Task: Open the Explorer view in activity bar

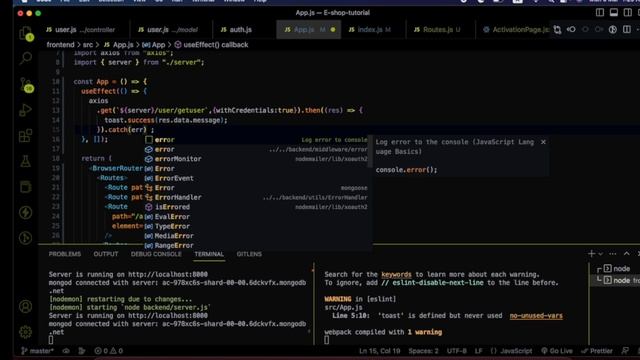Action: click(x=26, y=33)
